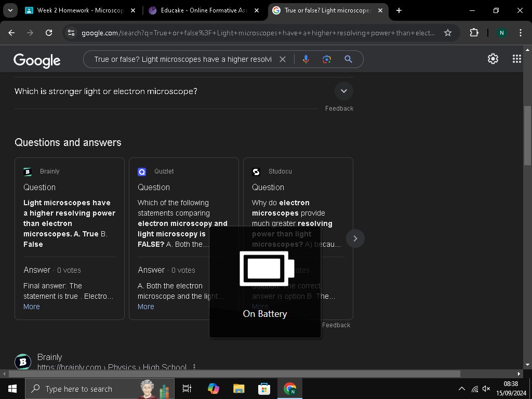Click Feedback under Questions and answers
Image resolution: width=532 pixels, height=399 pixels.
coord(336,325)
